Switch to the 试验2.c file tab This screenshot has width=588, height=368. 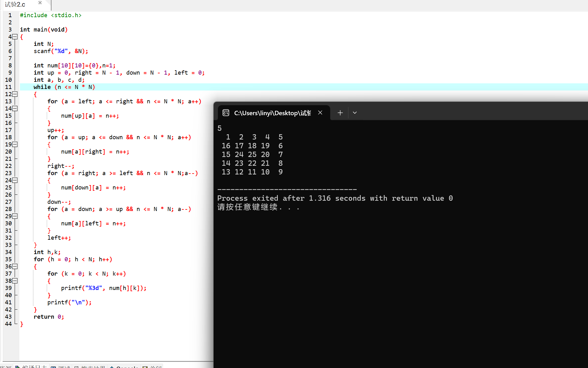(16, 4)
